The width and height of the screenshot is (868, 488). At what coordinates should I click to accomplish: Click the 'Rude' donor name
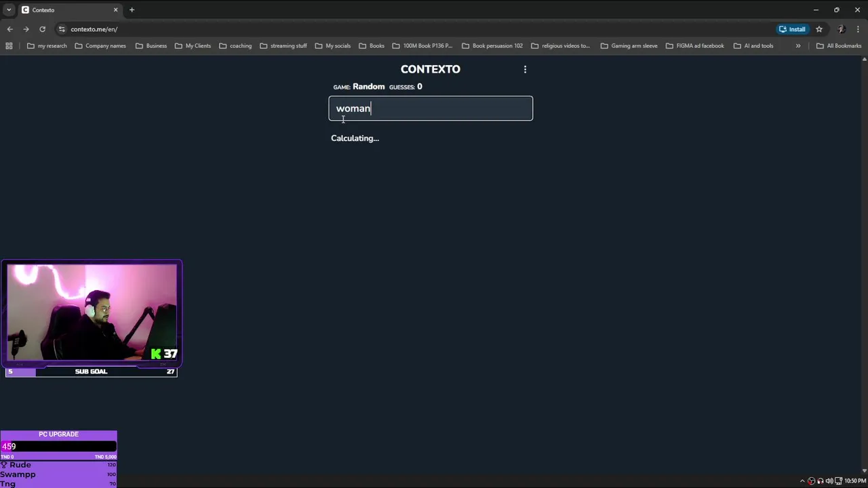click(x=20, y=465)
